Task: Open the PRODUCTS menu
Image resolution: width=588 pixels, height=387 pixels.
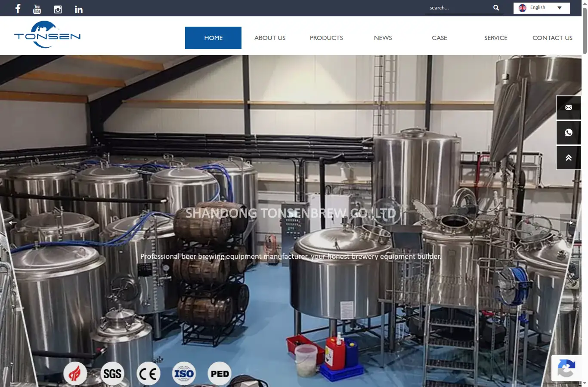Action: pos(326,38)
